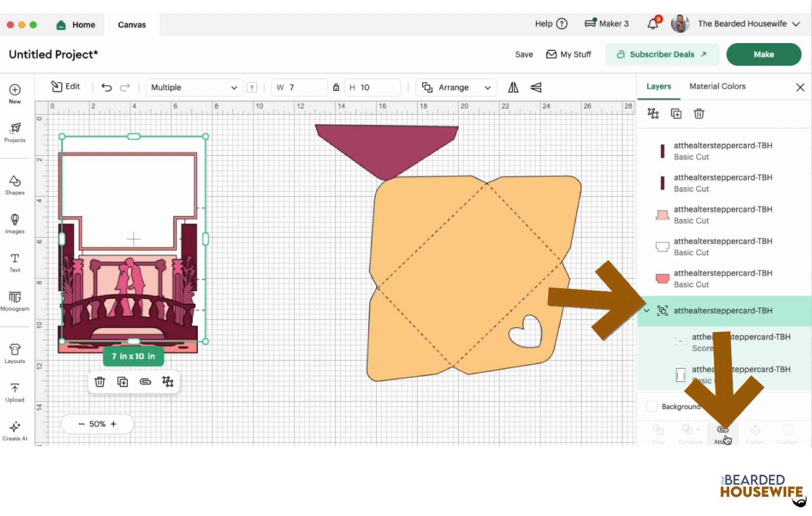The height and width of the screenshot is (516, 812).
Task: Open Create AI tool
Action: click(x=15, y=430)
